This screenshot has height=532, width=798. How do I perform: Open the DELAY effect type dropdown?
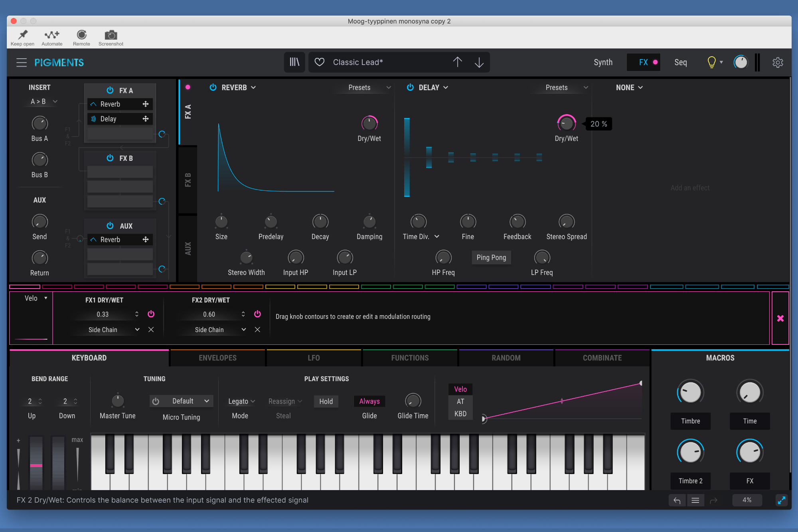click(x=433, y=87)
